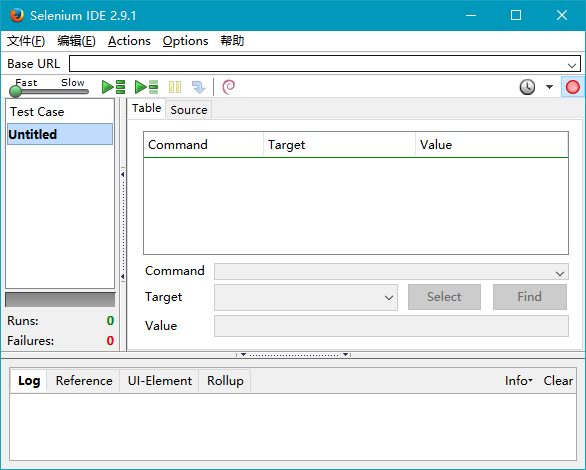Open the test scheduler clock icon
586x470 pixels.
click(527, 87)
